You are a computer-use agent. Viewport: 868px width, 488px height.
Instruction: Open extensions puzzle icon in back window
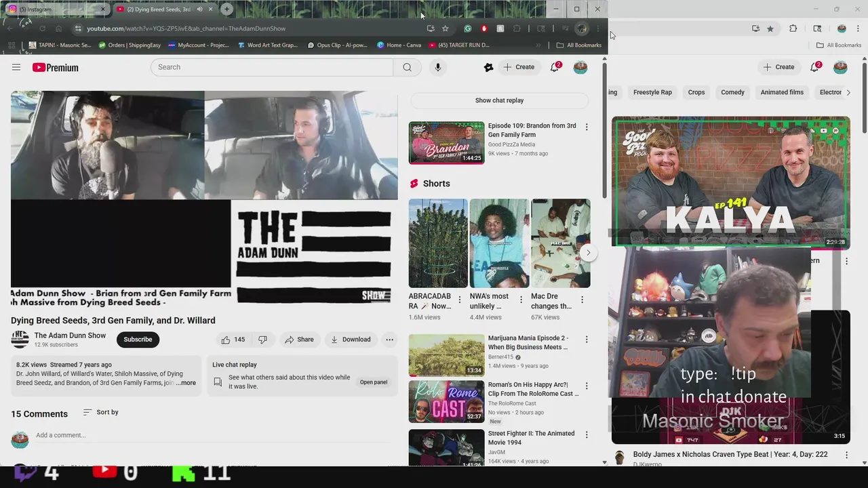793,28
